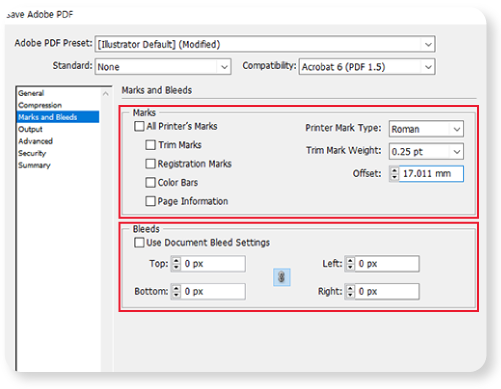This screenshot has height=389, width=501.
Task: Expand the Standard dropdown showing None
Action: [163, 67]
